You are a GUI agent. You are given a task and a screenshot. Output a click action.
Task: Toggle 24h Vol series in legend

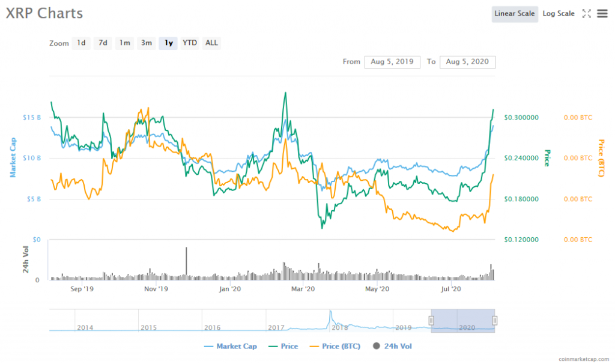[x=392, y=347]
